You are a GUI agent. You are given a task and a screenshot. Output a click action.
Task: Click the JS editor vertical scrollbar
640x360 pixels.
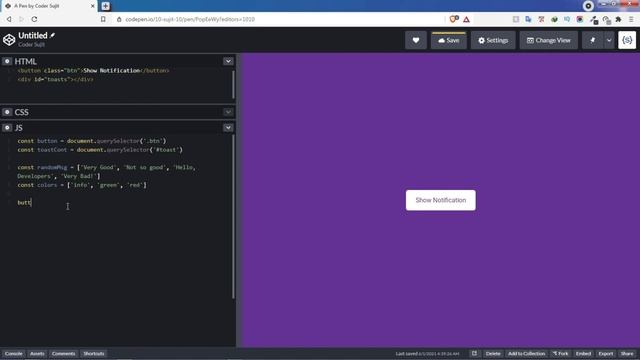[233, 216]
